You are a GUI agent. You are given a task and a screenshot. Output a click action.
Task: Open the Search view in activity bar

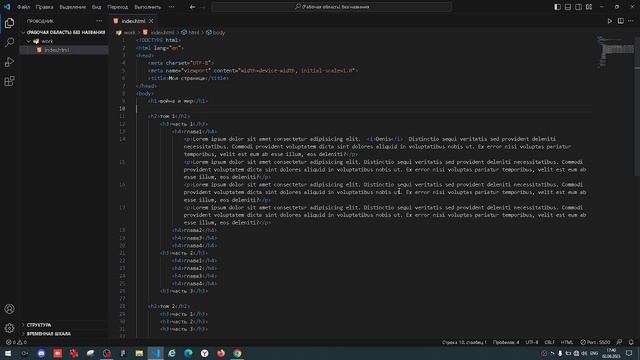point(9,42)
